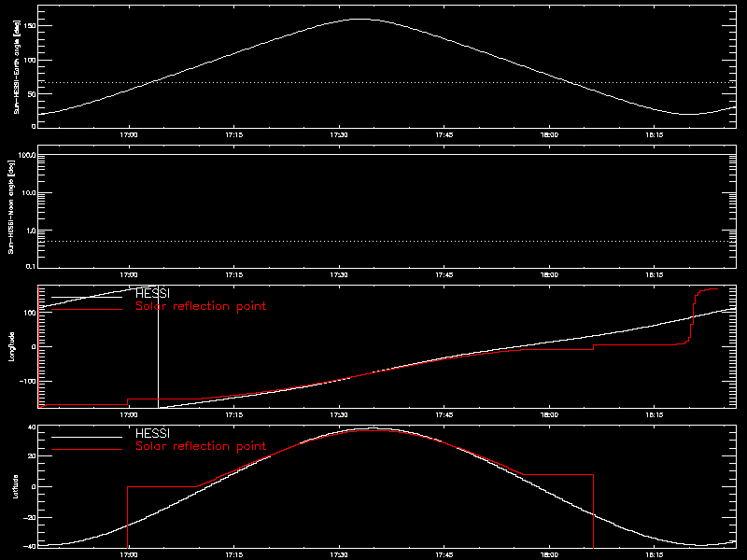
Task: Click the vertical white wrap line in Longitude plot
Action: point(158,346)
